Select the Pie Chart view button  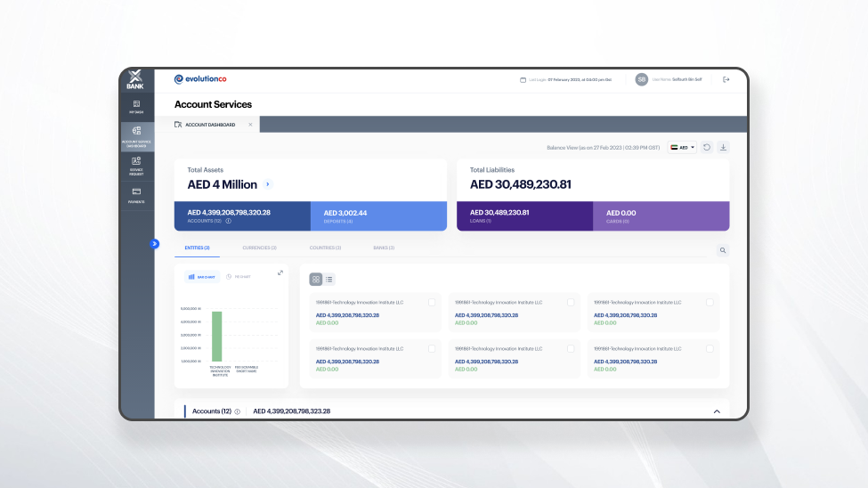point(238,277)
